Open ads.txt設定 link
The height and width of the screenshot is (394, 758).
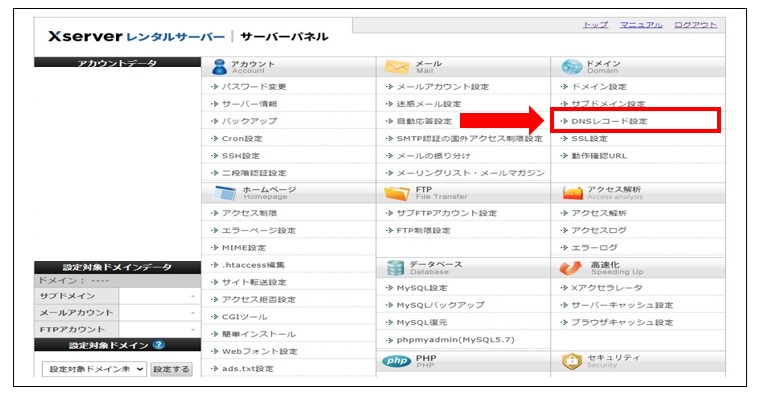[x=248, y=368]
